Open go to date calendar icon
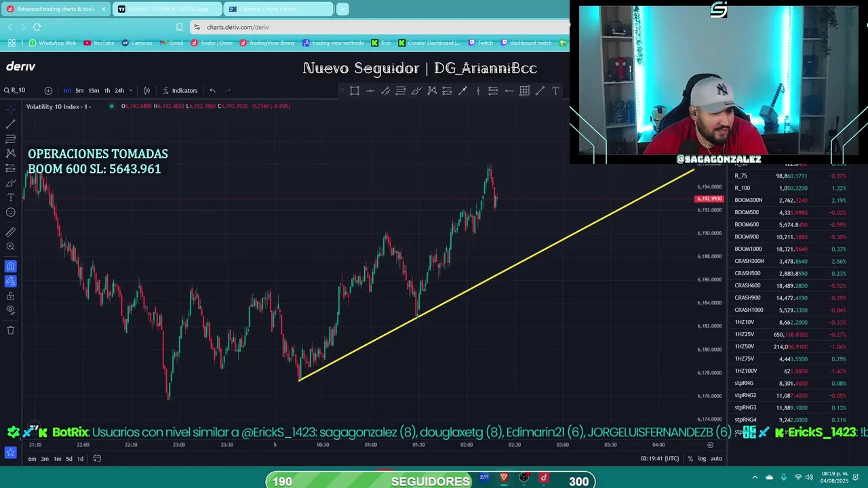Image resolution: width=868 pixels, height=488 pixels. pyautogui.click(x=97, y=459)
